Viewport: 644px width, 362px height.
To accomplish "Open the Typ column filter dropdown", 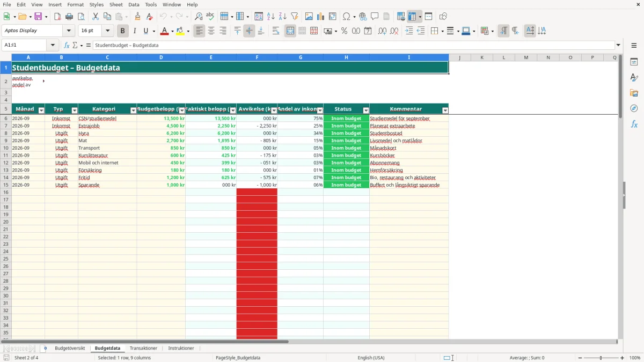I will pyautogui.click(x=75, y=110).
